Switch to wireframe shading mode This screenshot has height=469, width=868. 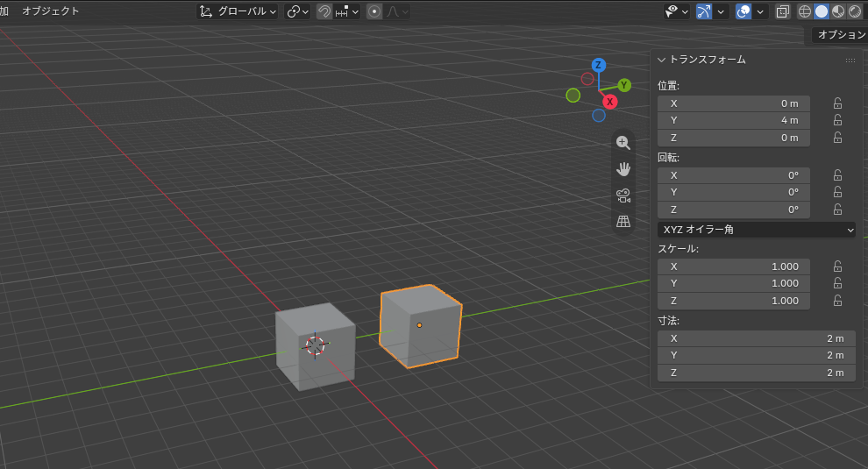click(x=805, y=11)
